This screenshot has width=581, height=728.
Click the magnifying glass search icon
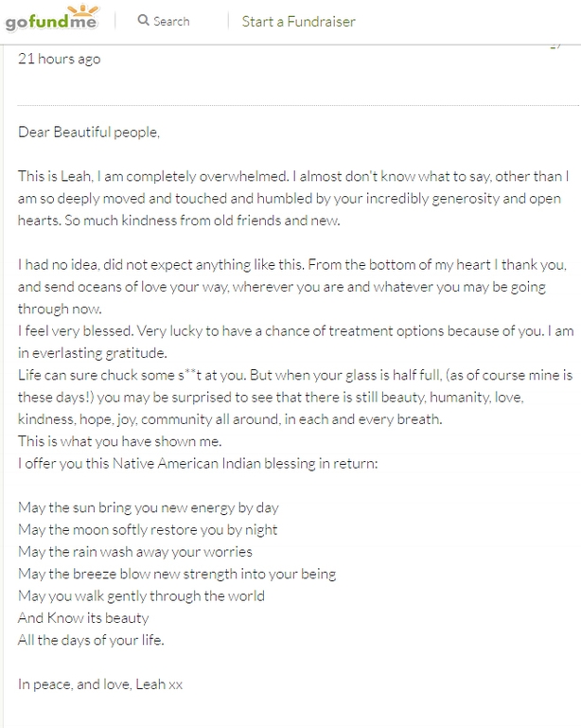[144, 21]
